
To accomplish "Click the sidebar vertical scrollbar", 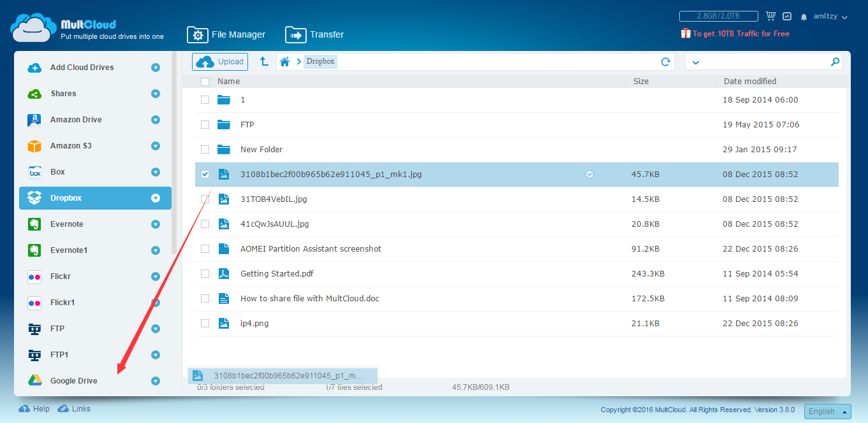I will pyautogui.click(x=175, y=153).
